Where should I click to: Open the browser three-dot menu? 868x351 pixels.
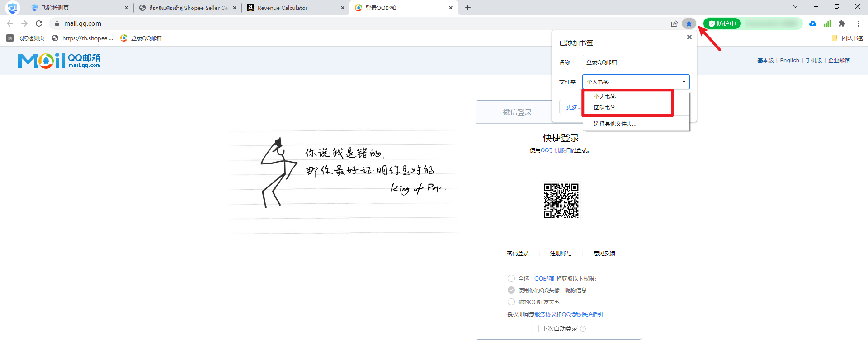(x=858, y=23)
